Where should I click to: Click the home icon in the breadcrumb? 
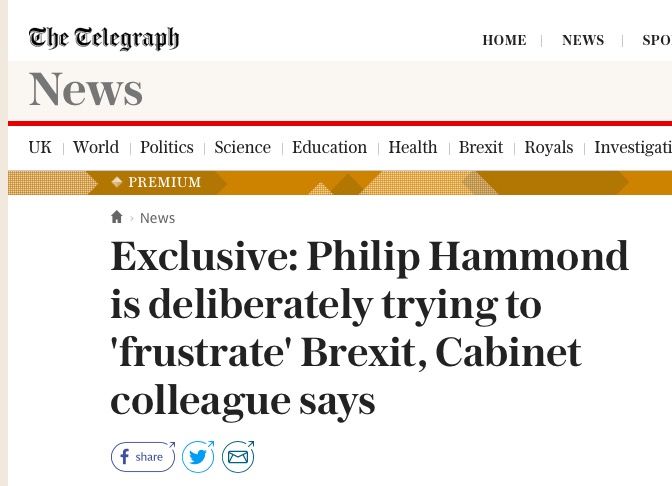click(117, 217)
